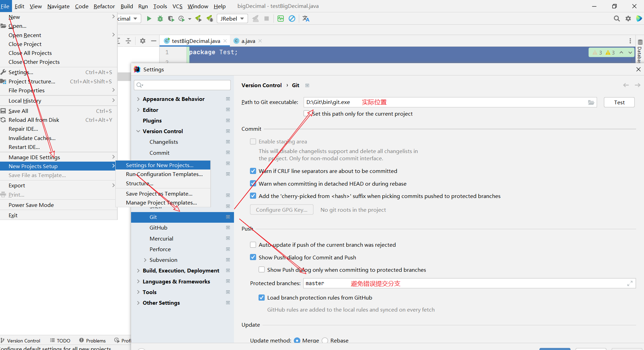This screenshot has height=350, width=644.
Task: Open the VCS menu
Action: [177, 6]
